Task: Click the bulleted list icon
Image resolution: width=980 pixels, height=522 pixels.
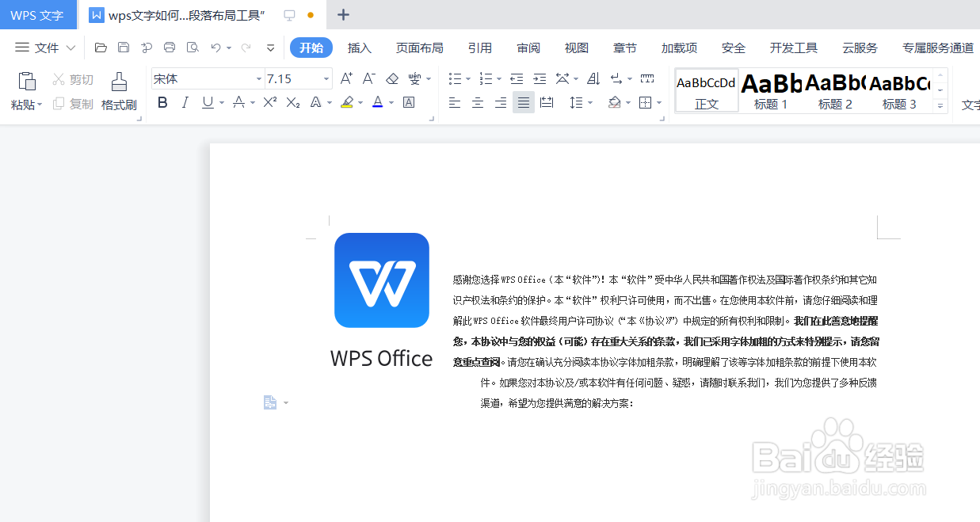Action: click(x=455, y=78)
